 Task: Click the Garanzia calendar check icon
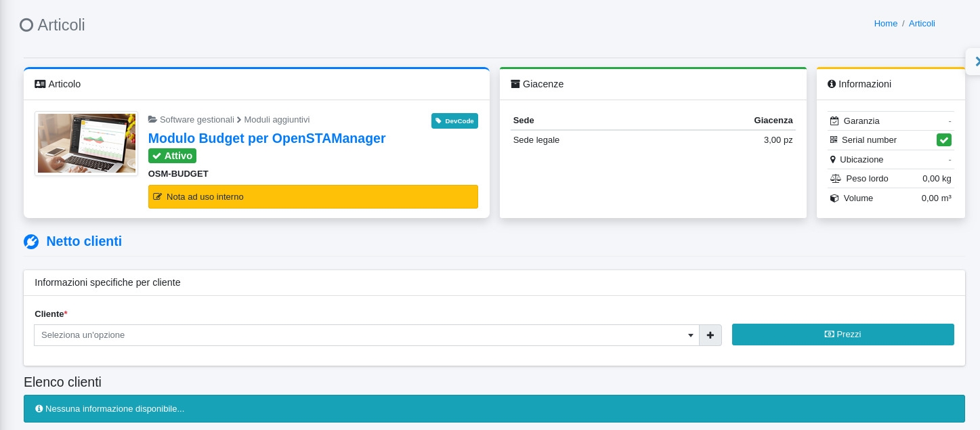834,121
